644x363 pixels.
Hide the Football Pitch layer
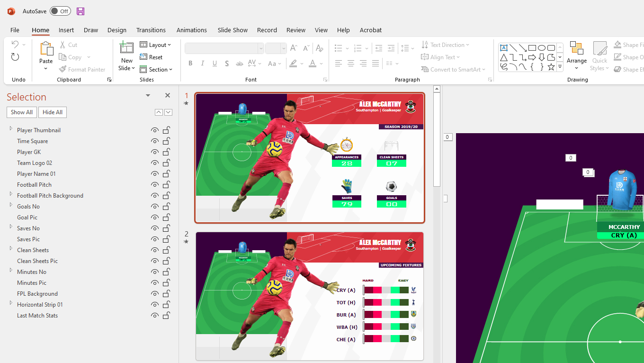coord(155,184)
